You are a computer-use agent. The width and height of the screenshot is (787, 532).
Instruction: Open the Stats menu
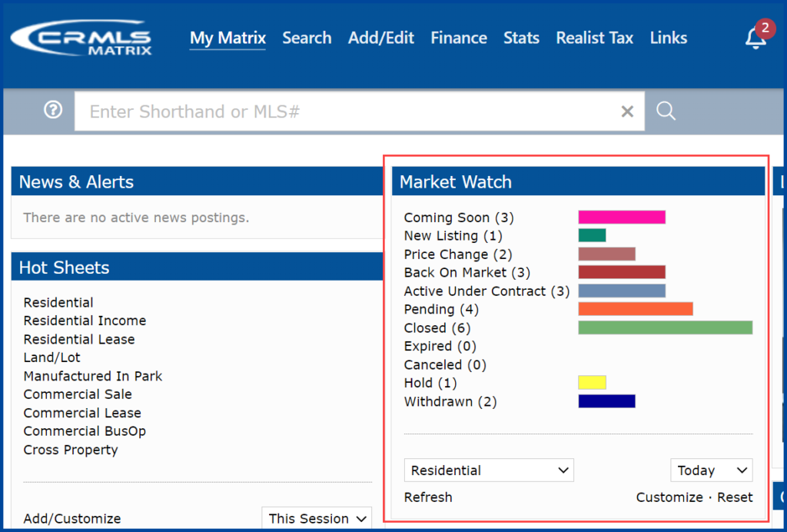tap(521, 37)
